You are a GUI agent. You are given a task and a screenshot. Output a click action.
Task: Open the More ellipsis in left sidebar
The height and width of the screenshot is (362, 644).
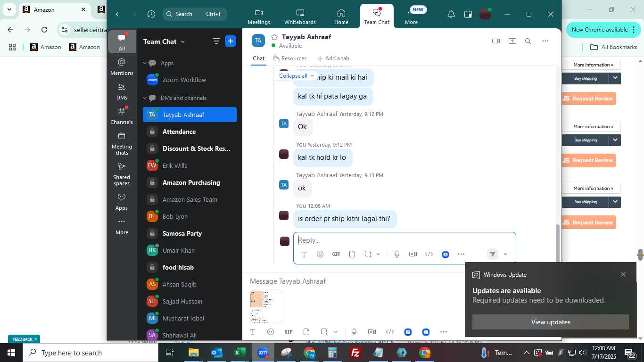[x=122, y=226]
